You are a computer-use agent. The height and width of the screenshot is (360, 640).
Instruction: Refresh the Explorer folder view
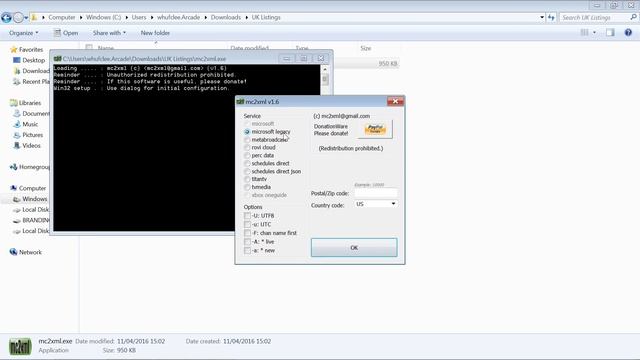click(551, 18)
